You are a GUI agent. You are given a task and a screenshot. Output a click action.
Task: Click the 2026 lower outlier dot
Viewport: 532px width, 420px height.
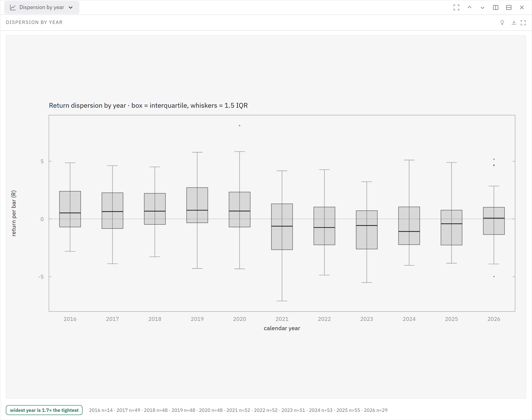[494, 277]
